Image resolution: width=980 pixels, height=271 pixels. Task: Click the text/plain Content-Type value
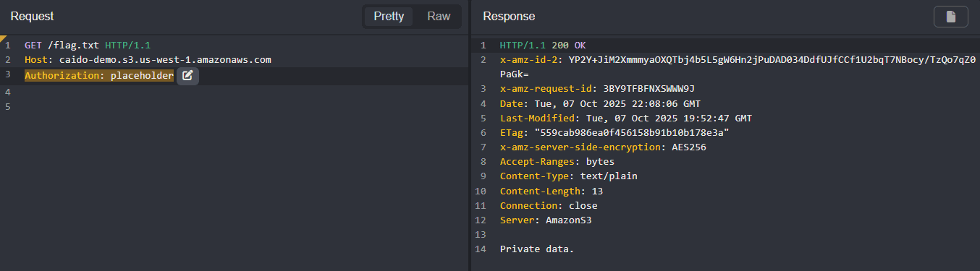click(x=608, y=176)
